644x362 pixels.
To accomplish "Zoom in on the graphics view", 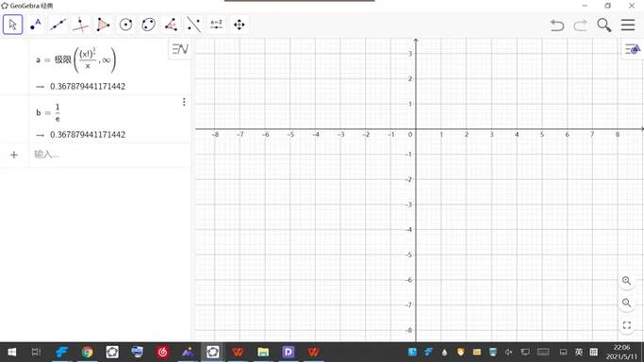I will click(626, 281).
